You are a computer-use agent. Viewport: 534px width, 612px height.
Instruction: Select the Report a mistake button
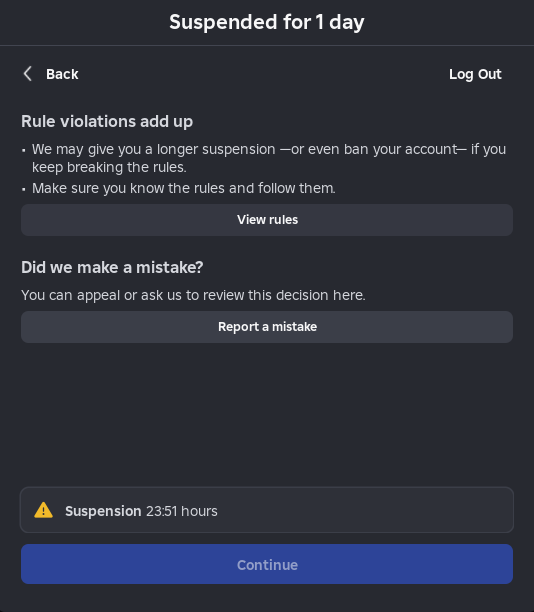pyautogui.click(x=267, y=327)
